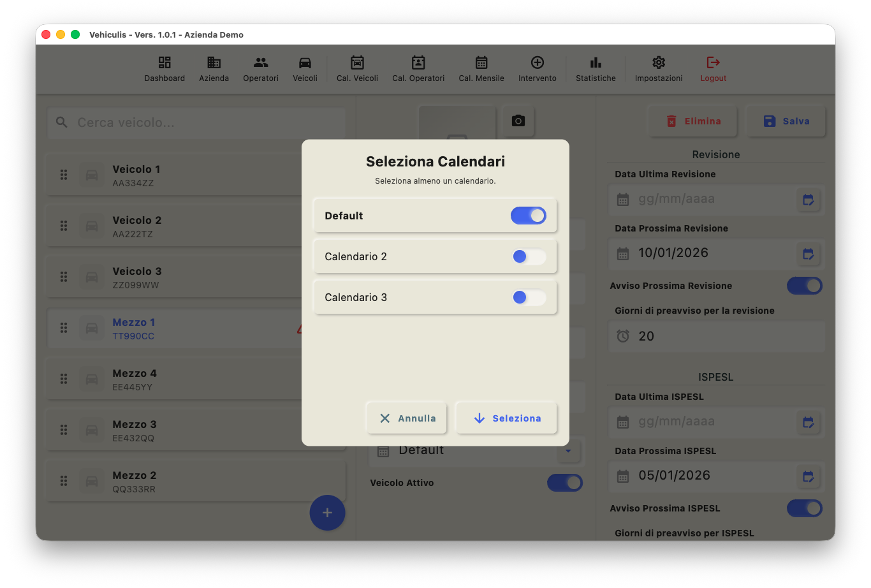Image resolution: width=871 pixels, height=588 pixels.
Task: Expand the Default calendar dropdown arrow
Action: coord(568,451)
